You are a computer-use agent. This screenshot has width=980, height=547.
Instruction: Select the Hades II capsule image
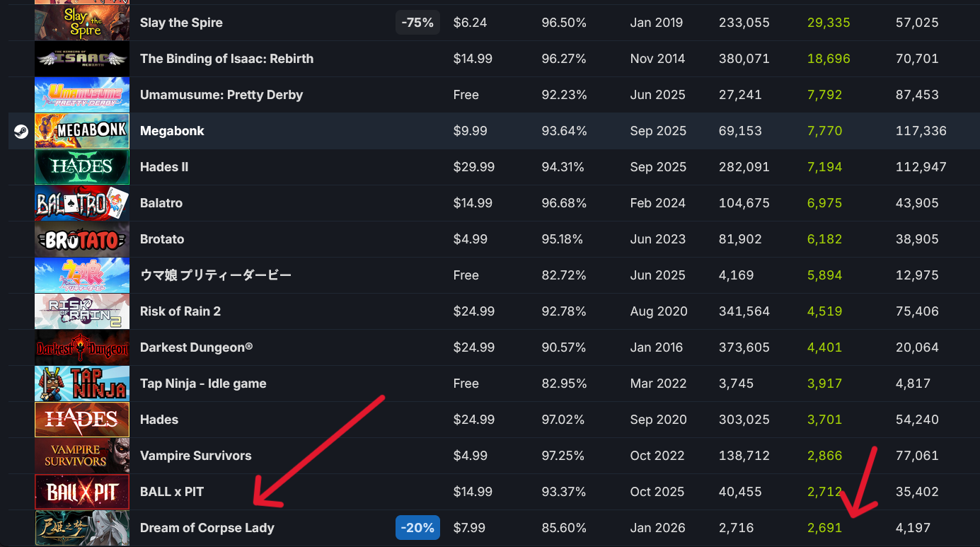pyautogui.click(x=82, y=167)
